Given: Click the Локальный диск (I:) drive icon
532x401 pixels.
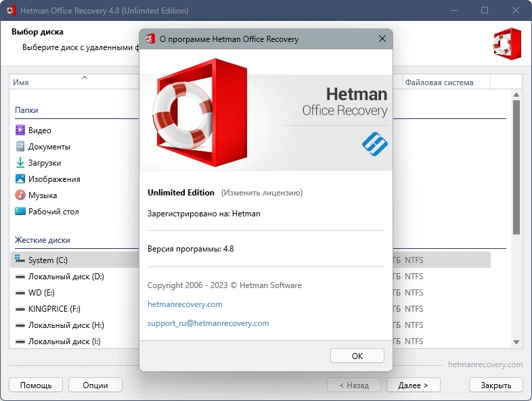Looking at the screenshot, I should (20, 341).
